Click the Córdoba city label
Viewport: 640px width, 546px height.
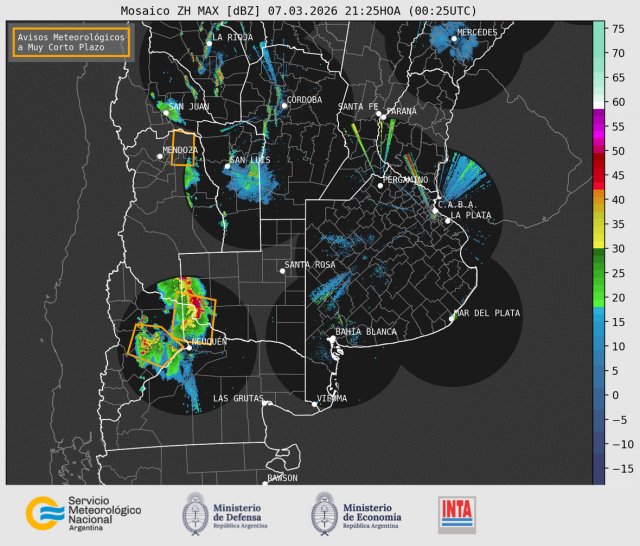pos(304,100)
